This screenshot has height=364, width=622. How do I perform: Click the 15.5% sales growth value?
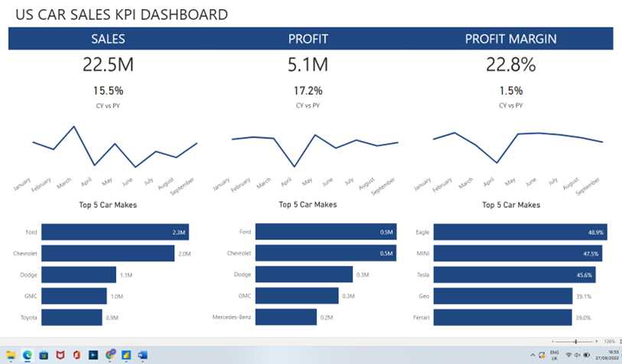[109, 91]
